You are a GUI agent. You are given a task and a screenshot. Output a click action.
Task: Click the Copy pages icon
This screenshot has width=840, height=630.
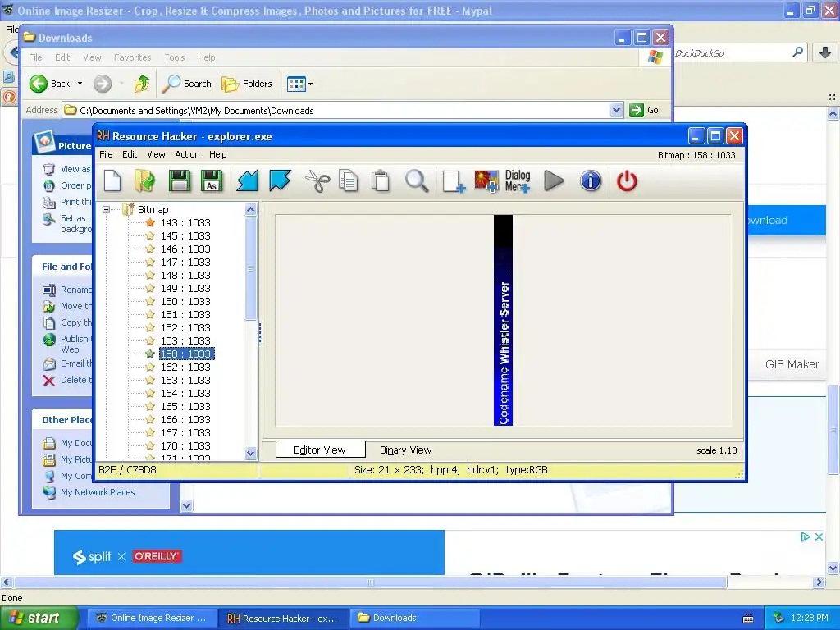349,180
